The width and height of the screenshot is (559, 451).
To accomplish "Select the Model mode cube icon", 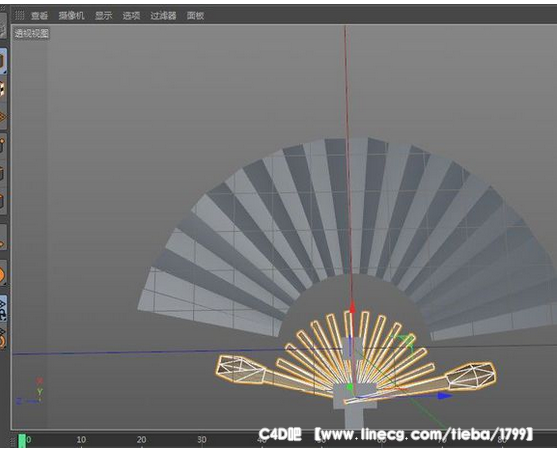I will click(x=3, y=61).
